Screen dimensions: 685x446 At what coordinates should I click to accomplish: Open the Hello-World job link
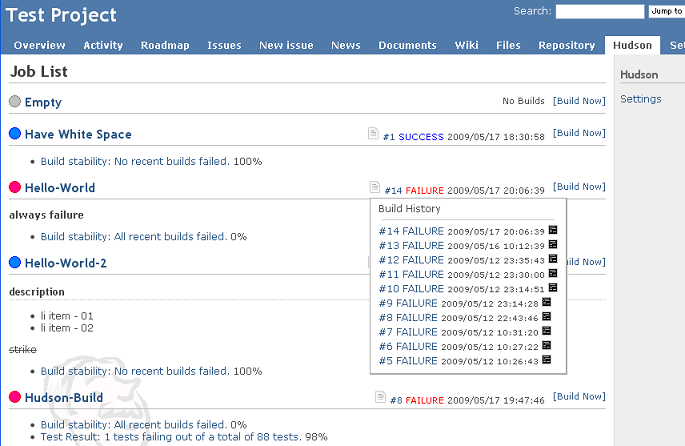(x=60, y=188)
